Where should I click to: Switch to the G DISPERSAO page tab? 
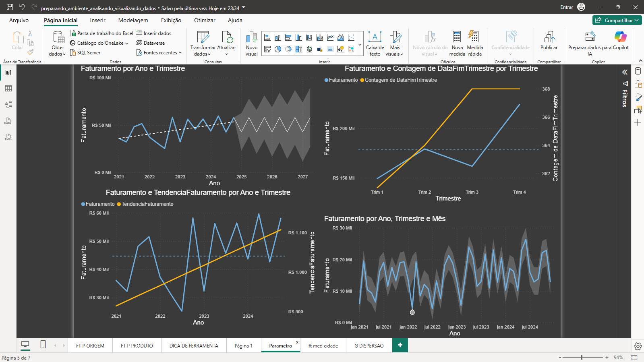(x=369, y=345)
